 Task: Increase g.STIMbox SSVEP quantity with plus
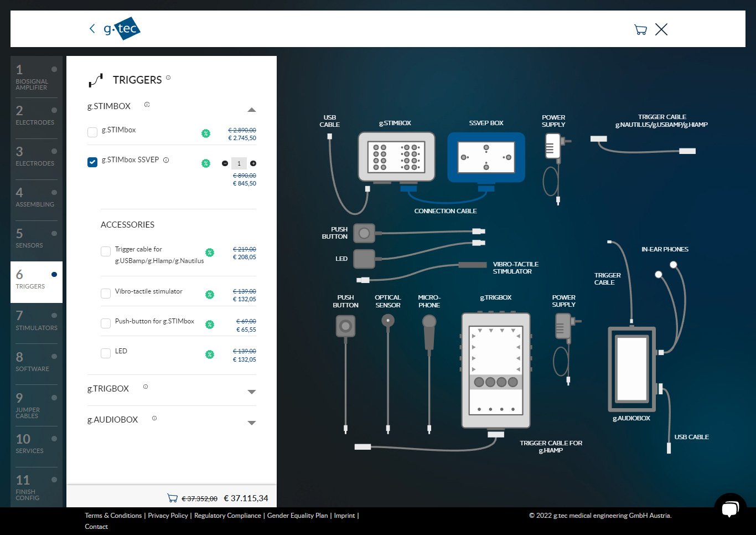tap(253, 163)
